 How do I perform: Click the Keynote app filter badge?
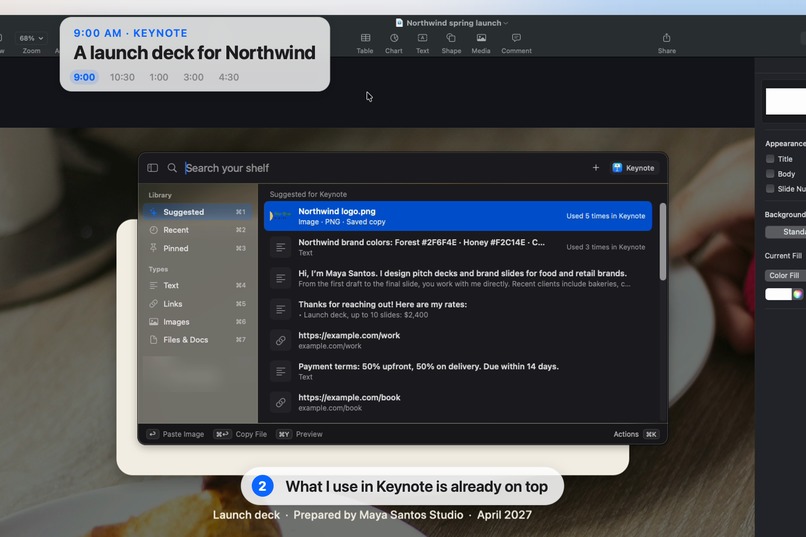[x=634, y=168]
